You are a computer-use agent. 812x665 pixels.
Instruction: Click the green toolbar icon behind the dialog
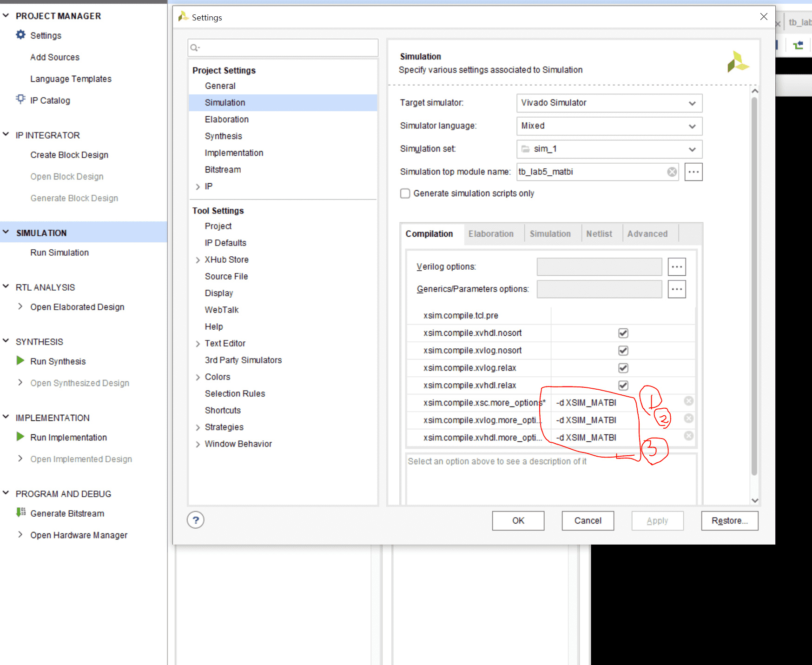point(798,45)
